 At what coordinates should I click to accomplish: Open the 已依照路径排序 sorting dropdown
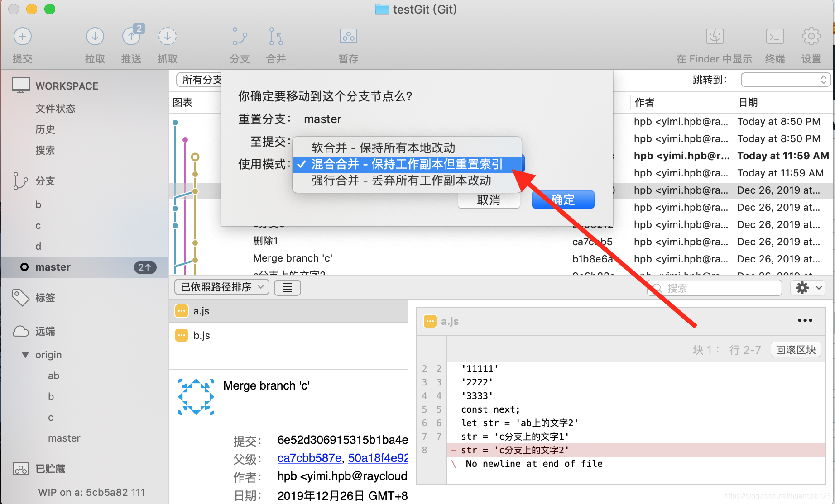(221, 287)
